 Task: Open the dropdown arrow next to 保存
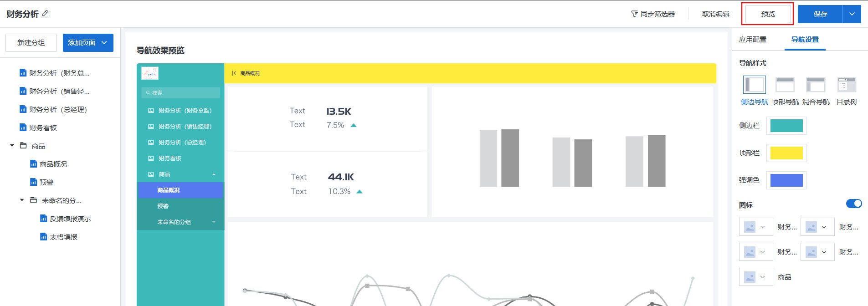(852, 14)
